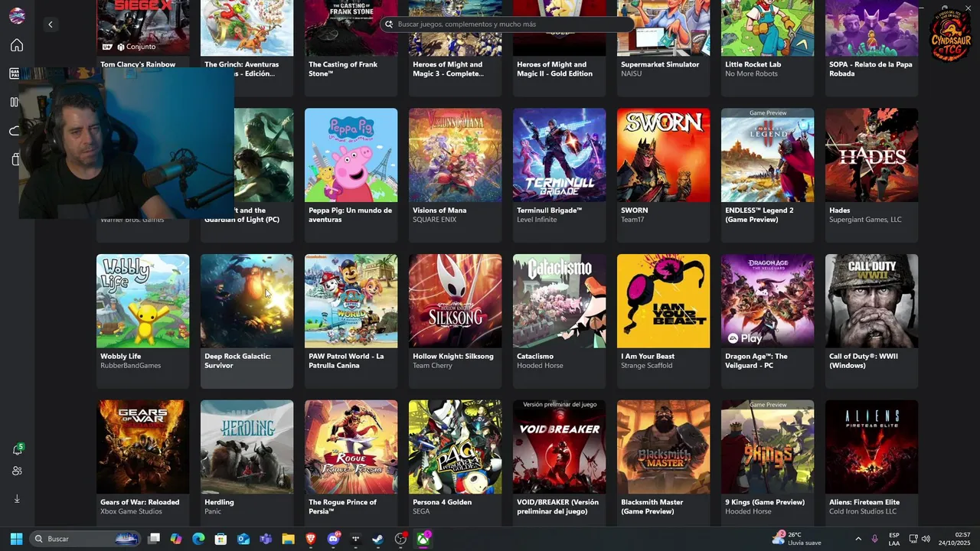This screenshot has width=980, height=551.
Task: Click the taskbar Buscar search field
Action: 87,539
